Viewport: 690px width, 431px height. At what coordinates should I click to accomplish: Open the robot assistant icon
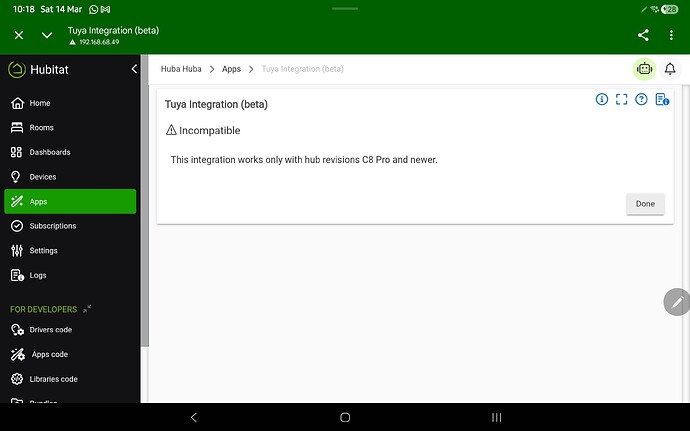pyautogui.click(x=644, y=69)
